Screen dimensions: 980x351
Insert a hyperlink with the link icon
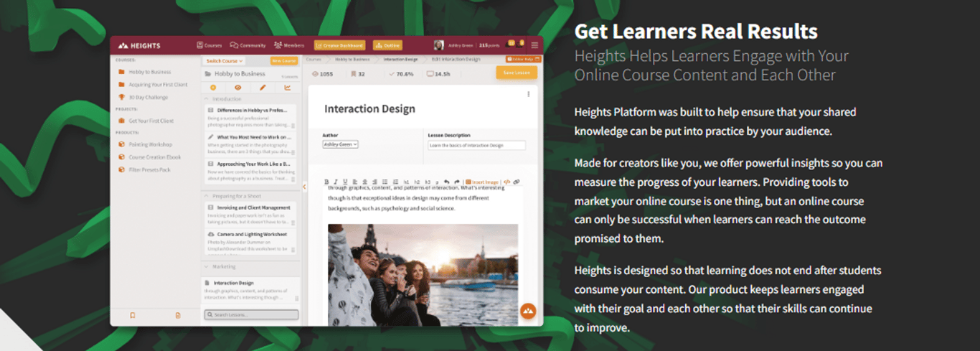pos(517,182)
